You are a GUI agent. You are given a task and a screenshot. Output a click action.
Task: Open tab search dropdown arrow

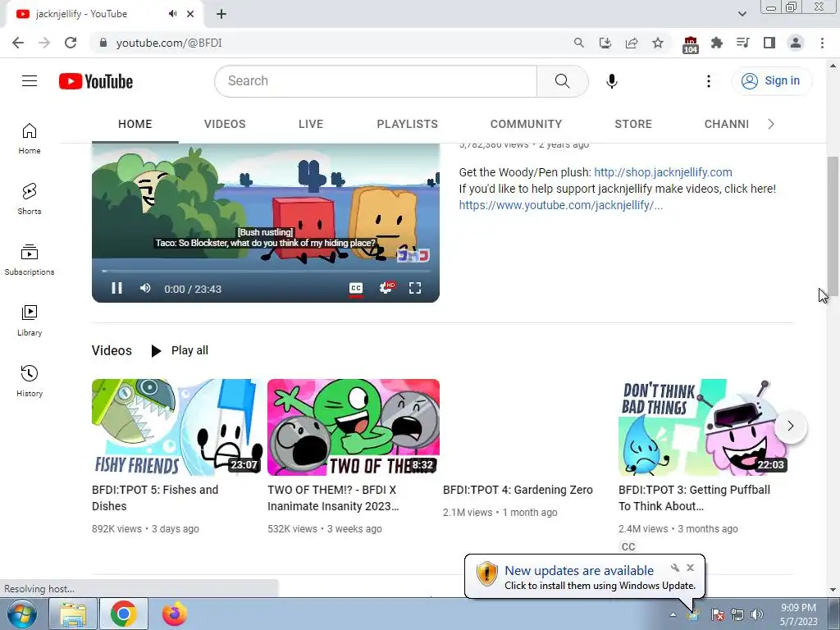pyautogui.click(x=742, y=14)
